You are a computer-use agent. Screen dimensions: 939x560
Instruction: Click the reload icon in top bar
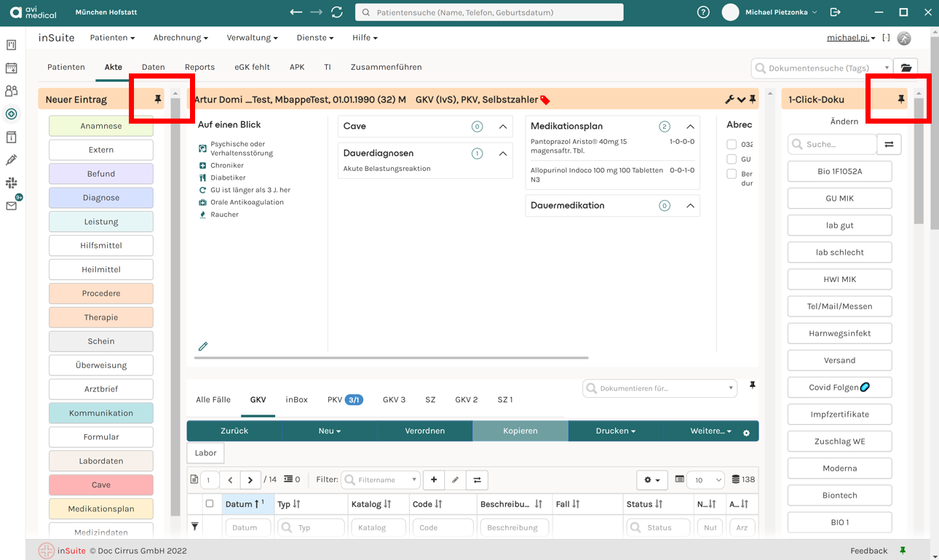pyautogui.click(x=336, y=12)
